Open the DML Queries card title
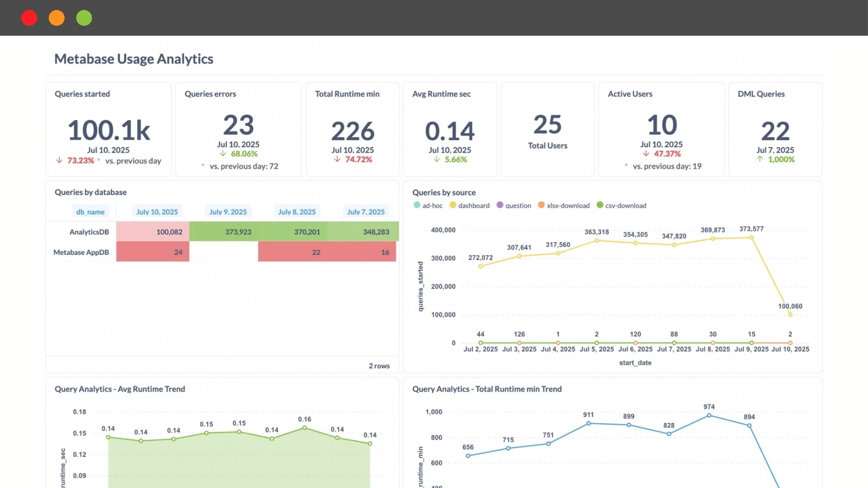 [x=761, y=94]
